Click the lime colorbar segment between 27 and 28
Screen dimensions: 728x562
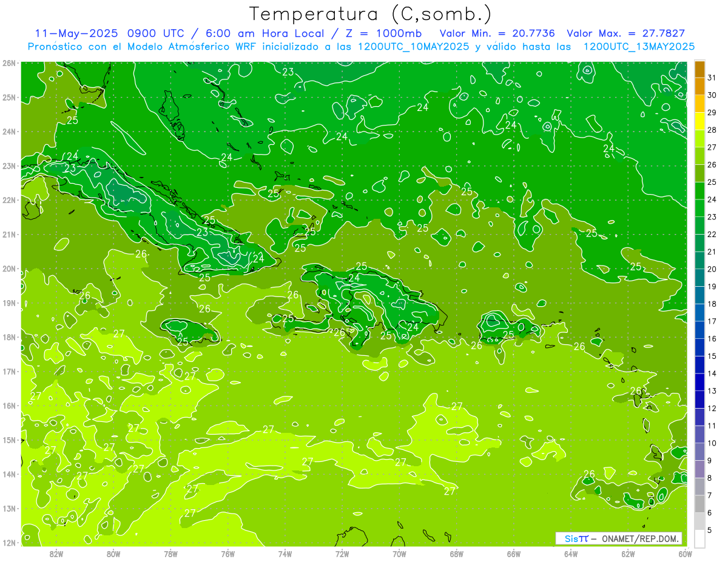[x=699, y=139]
